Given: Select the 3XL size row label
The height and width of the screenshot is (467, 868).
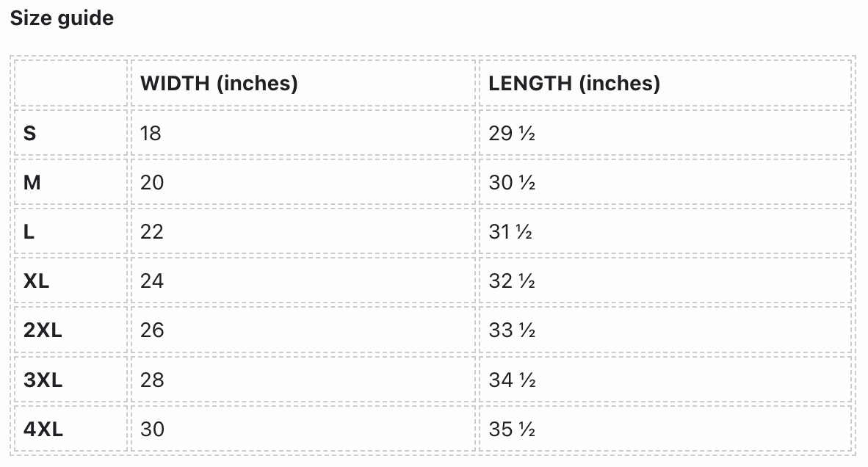Looking at the screenshot, I should point(43,380).
